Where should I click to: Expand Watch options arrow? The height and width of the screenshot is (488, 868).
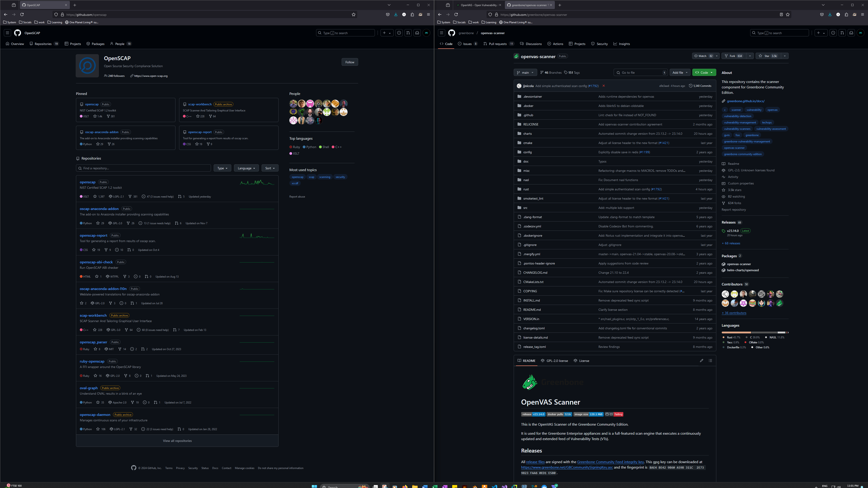pos(717,56)
